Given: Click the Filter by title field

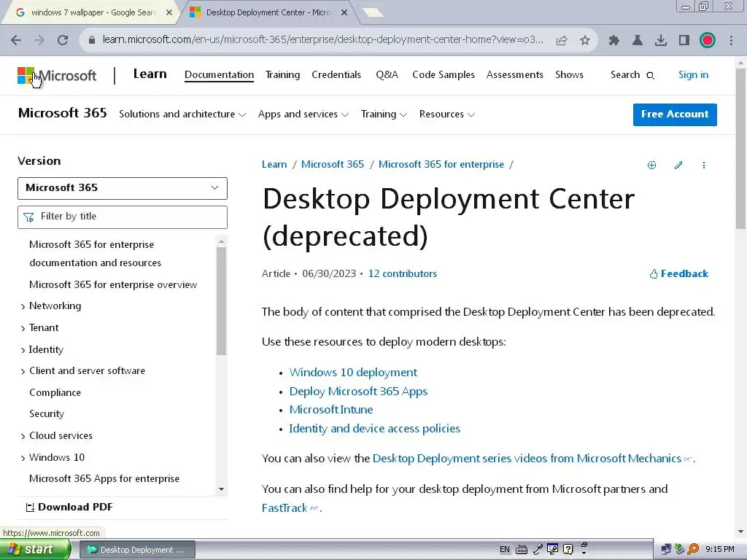Looking at the screenshot, I should [123, 217].
